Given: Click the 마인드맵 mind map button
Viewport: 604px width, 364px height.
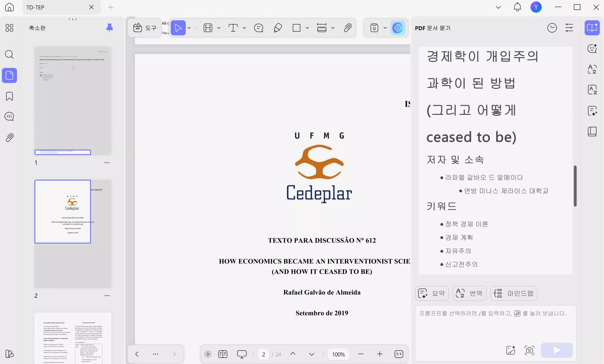Looking at the screenshot, I should tap(514, 293).
